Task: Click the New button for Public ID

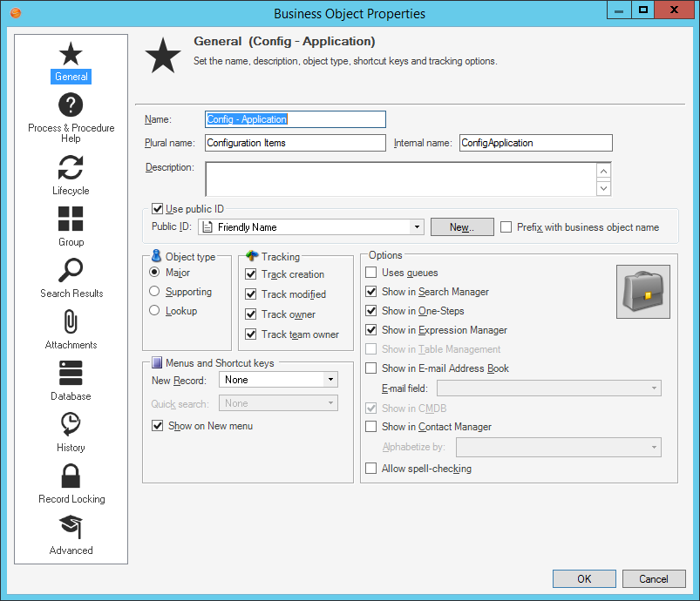Action: click(x=462, y=226)
